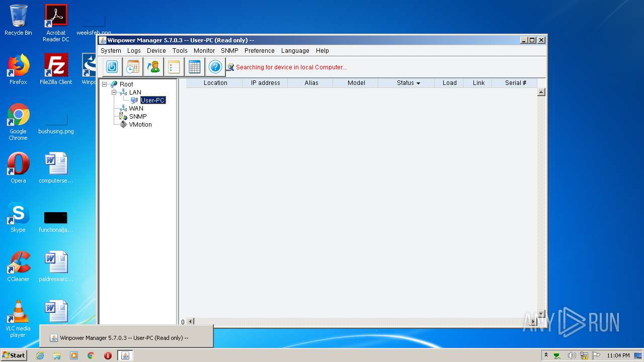The image size is (644, 362).
Task: Open the SNMP menu
Action: point(229,51)
